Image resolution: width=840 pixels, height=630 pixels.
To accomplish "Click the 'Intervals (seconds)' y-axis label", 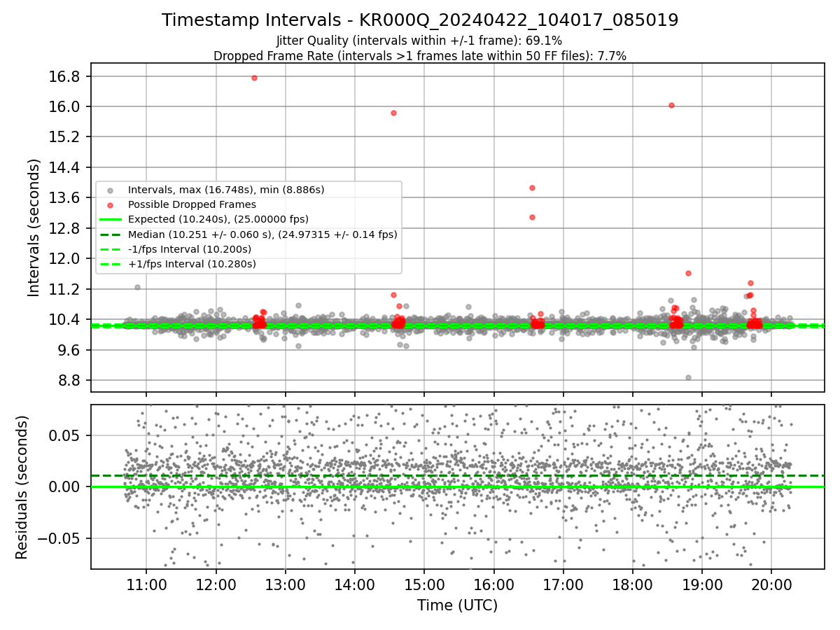I will (34, 227).
